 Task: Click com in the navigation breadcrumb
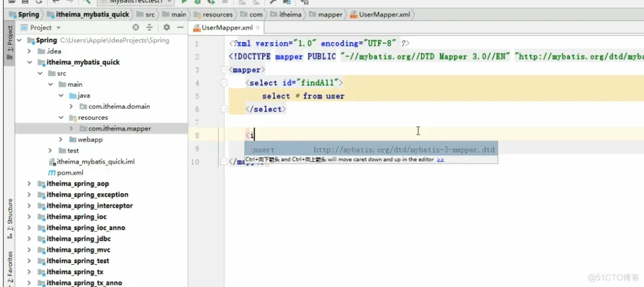251,14
